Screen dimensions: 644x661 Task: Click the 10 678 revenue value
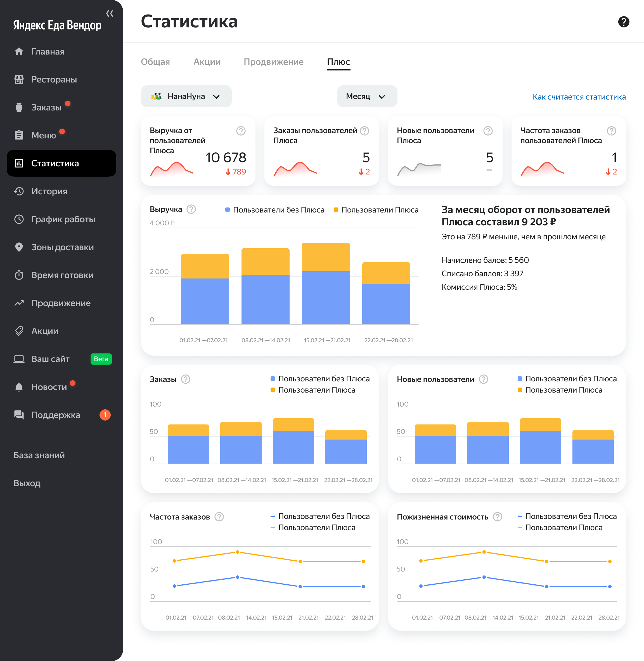(226, 158)
